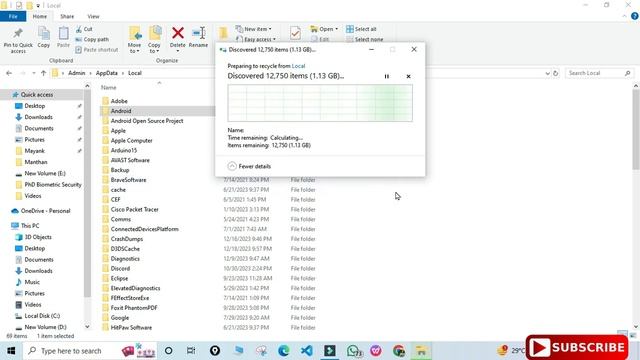This screenshot has width=640, height=360.
Task: Open the address bar history dropdown
Action: click(547, 73)
